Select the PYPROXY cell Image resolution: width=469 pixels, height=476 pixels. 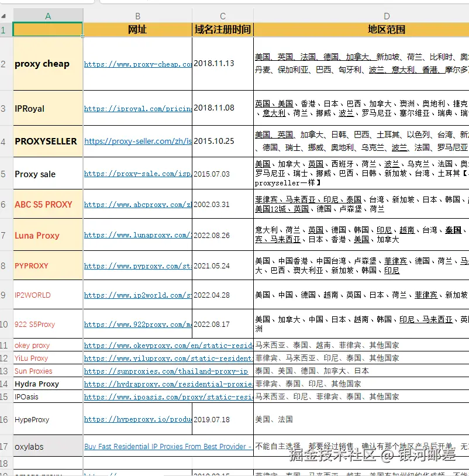click(x=48, y=265)
